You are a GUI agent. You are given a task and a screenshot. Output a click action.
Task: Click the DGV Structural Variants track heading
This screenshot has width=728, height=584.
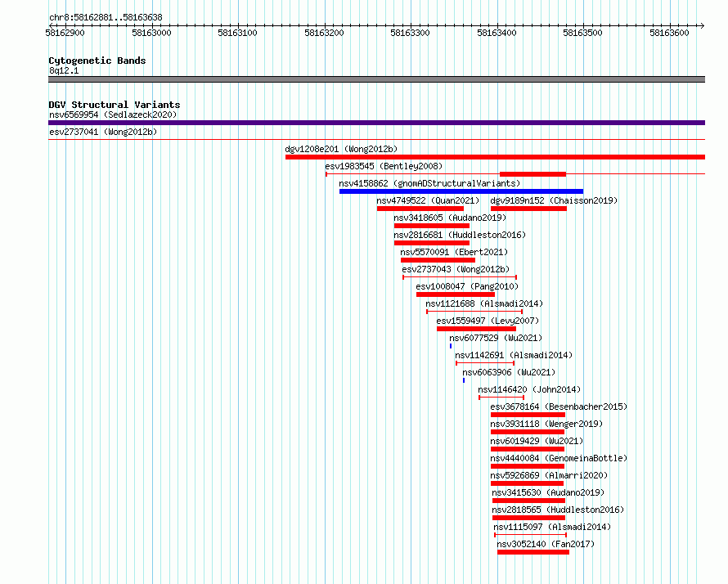pyautogui.click(x=115, y=105)
